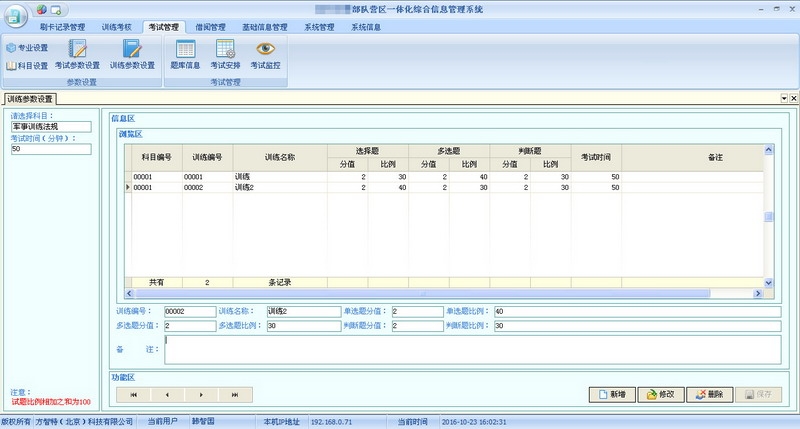Click the horizontal scrollbar thumb
This screenshot has height=429, width=800.
[422, 293]
